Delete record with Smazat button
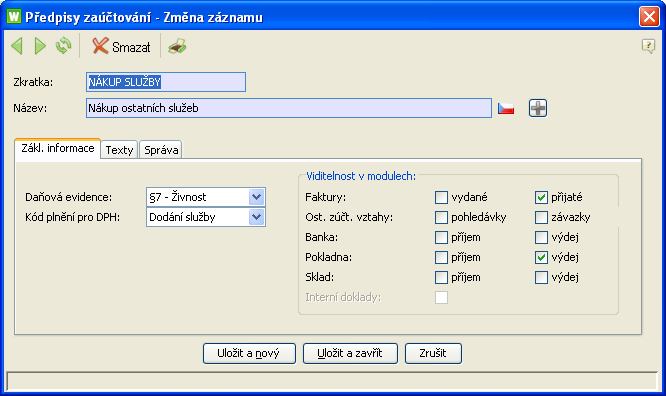 click(121, 46)
